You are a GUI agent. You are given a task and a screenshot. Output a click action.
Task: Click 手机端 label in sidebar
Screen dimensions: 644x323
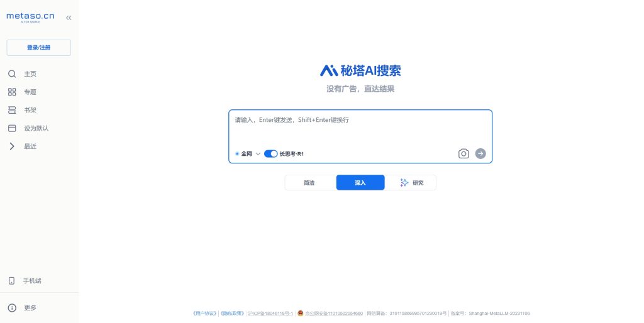[32, 281]
